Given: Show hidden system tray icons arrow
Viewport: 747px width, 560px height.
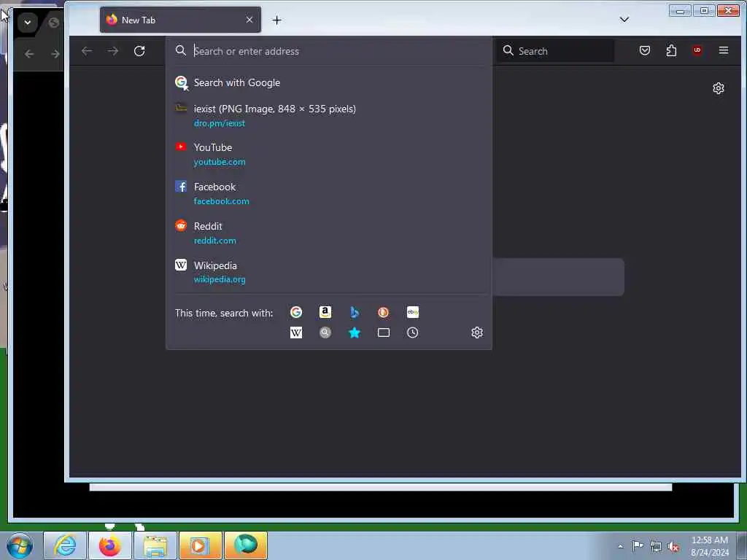Looking at the screenshot, I should pos(620,546).
